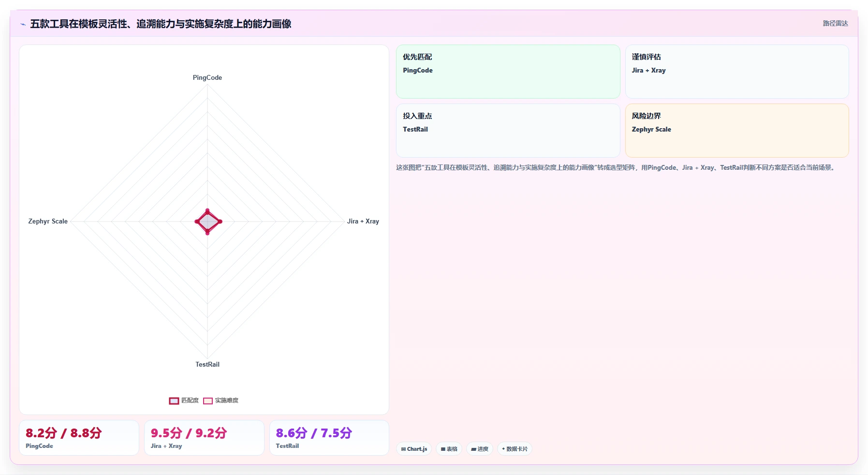Select the 谨慎评估 Jira + Xray card

tap(737, 72)
